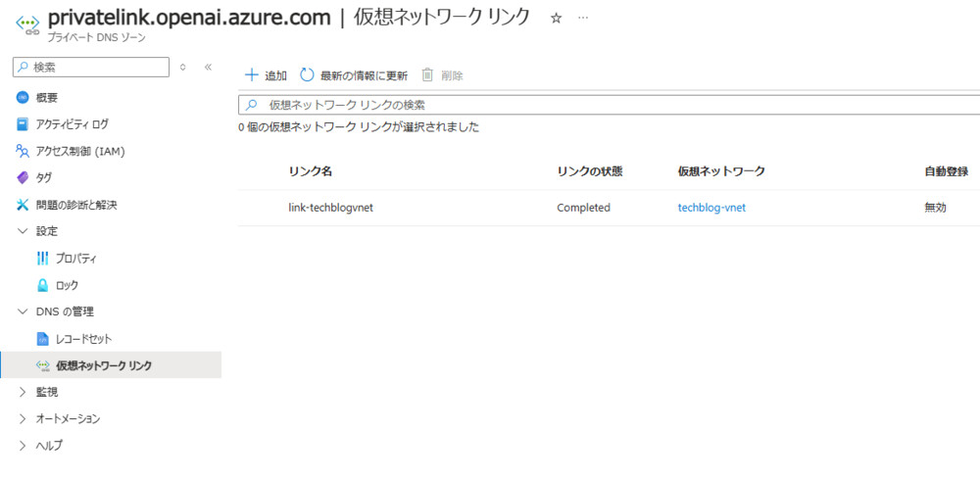
Task: Click the 0 個の仮想ネットワーク リンク selection status text
Action: tap(359, 127)
